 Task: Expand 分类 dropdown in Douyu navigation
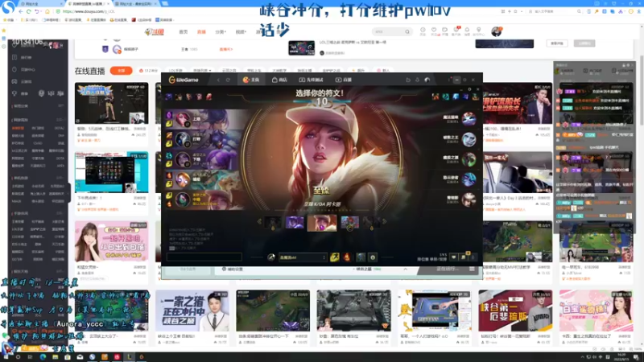[221, 31]
